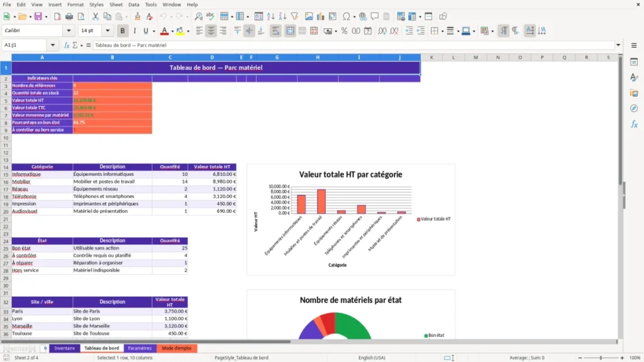Viewport: 644px width, 362px height.
Task: Toggle Bold formatting
Action: pyautogui.click(x=123, y=31)
